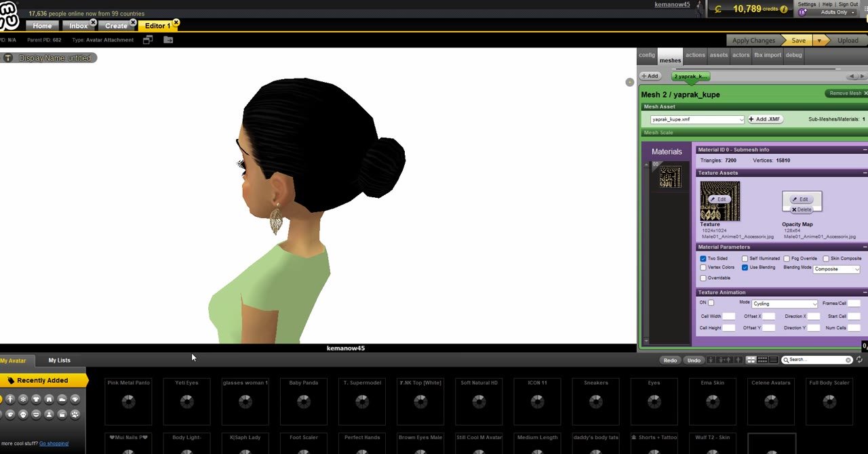The height and width of the screenshot is (454, 868).
Task: Select the snowflake category filter icon
Action: pos(23,399)
